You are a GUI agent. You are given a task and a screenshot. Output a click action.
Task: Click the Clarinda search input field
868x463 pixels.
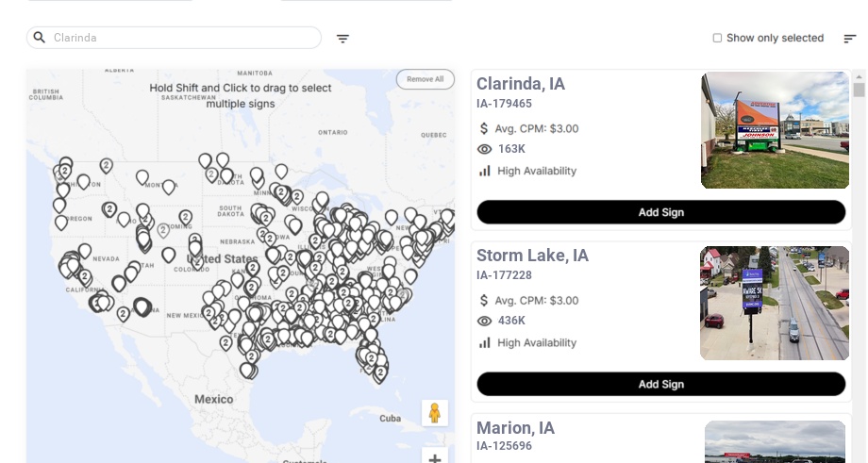click(x=179, y=38)
